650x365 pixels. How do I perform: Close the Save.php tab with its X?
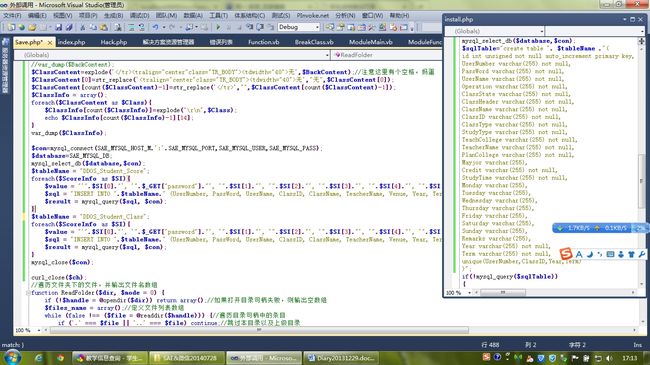50,42
